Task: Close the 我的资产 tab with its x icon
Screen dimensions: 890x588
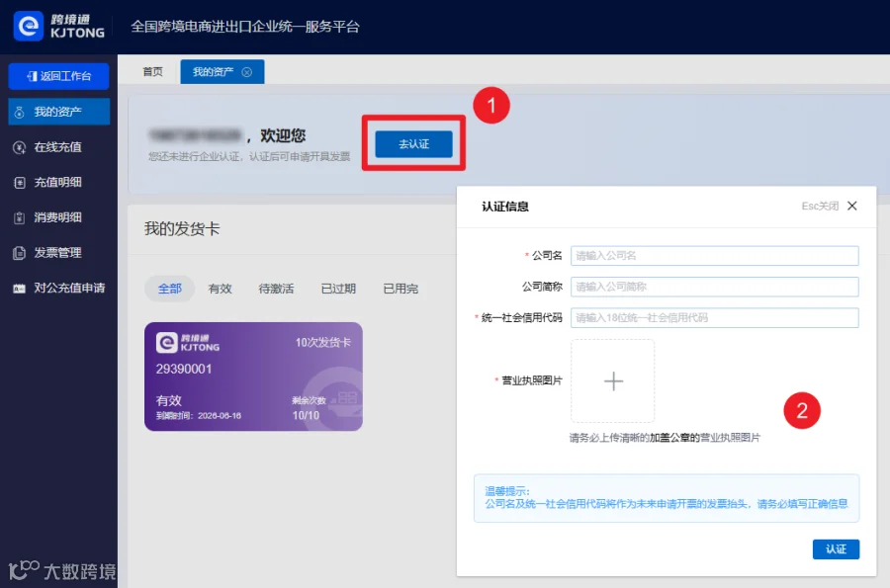Action: tap(247, 72)
